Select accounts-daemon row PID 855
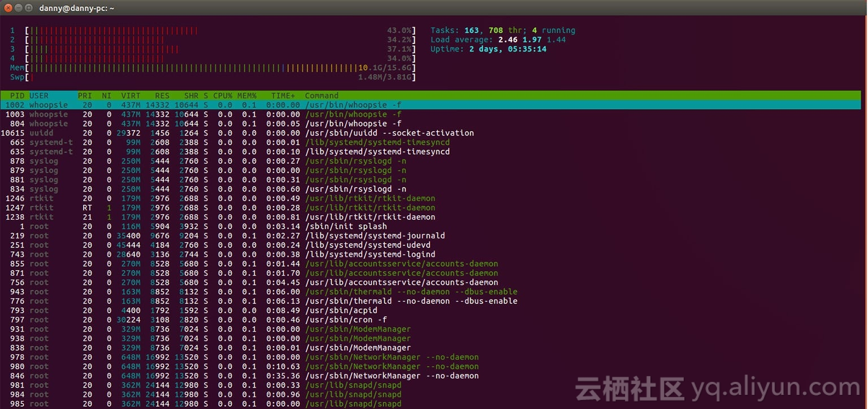This screenshot has height=409, width=868. 431,263
